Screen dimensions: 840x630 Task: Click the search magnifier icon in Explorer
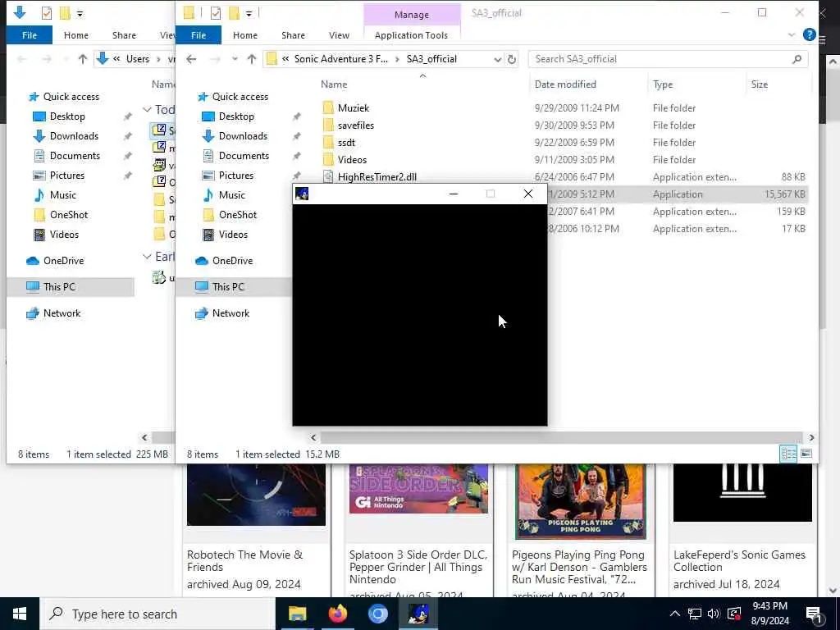pos(797,59)
